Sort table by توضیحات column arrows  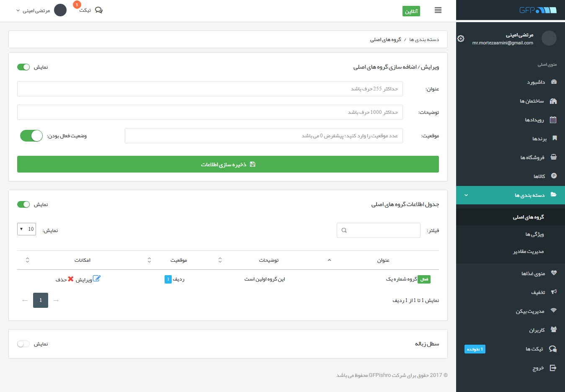(220, 260)
